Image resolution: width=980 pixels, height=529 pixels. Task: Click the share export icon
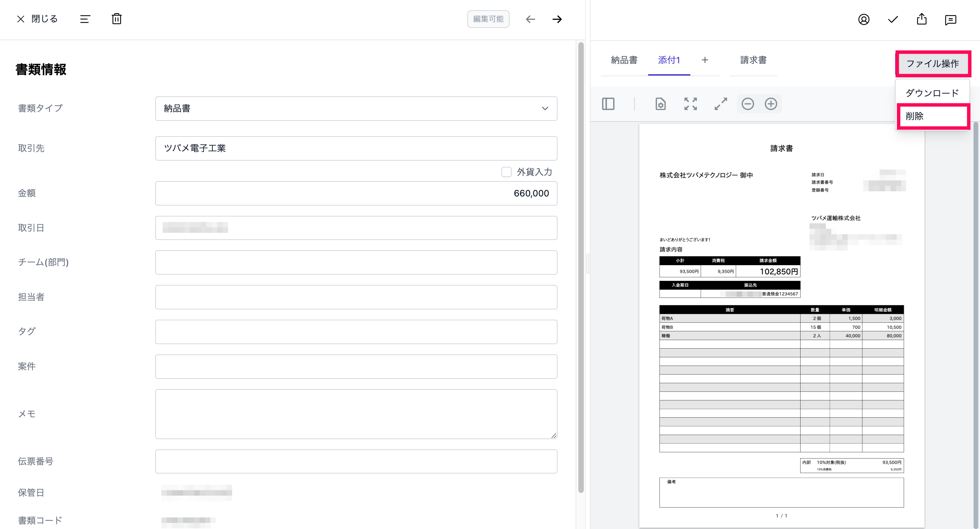click(921, 19)
